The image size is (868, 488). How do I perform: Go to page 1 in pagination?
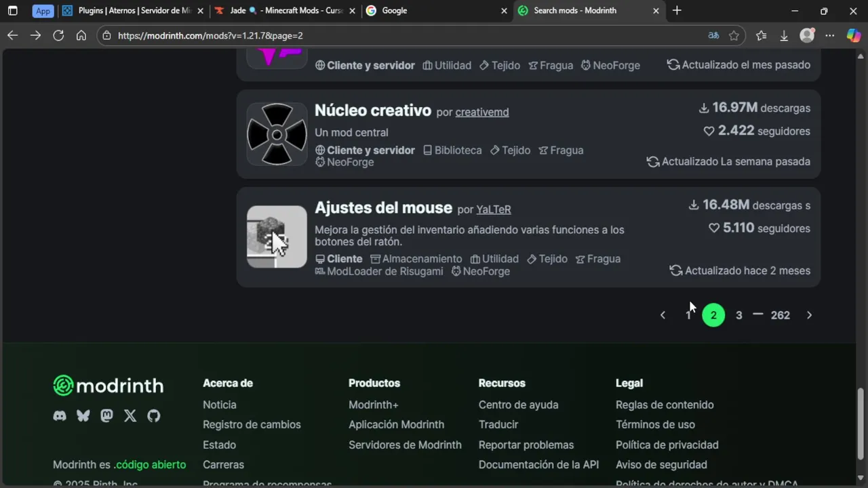pos(688,315)
